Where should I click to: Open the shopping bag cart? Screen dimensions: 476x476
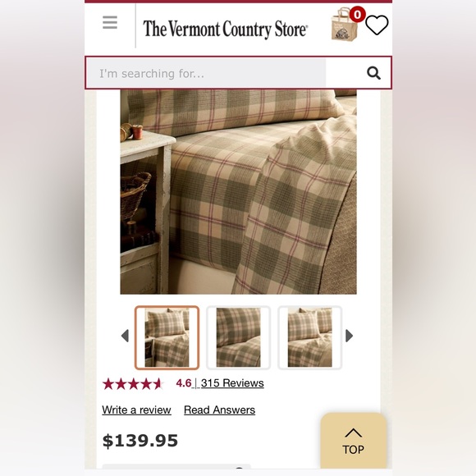click(344, 25)
